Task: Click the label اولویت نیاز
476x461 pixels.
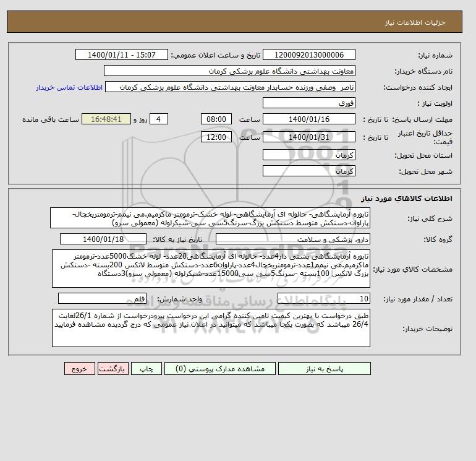Action: (435, 103)
